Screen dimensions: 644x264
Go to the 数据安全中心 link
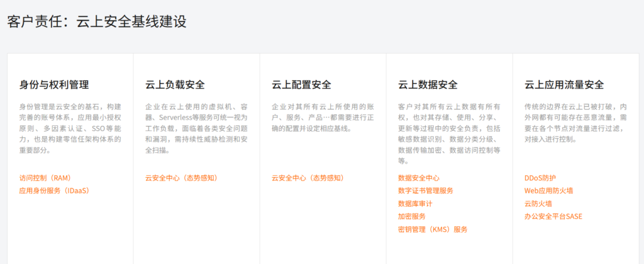[x=419, y=178]
